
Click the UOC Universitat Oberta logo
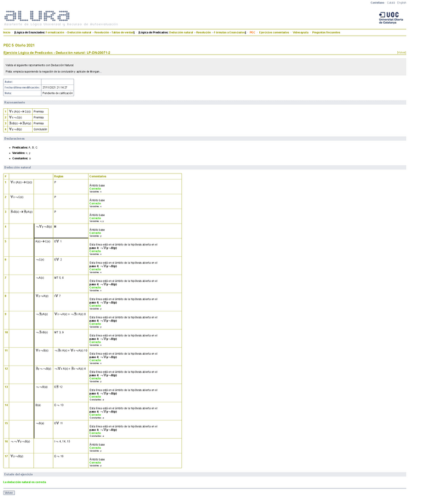pos(391,17)
